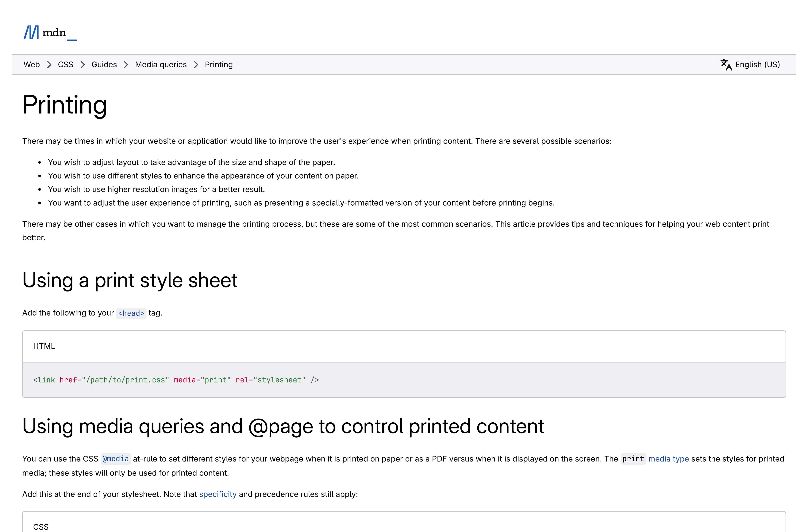808x532 pixels.
Task: Click the print inline code span
Action: [633, 459]
